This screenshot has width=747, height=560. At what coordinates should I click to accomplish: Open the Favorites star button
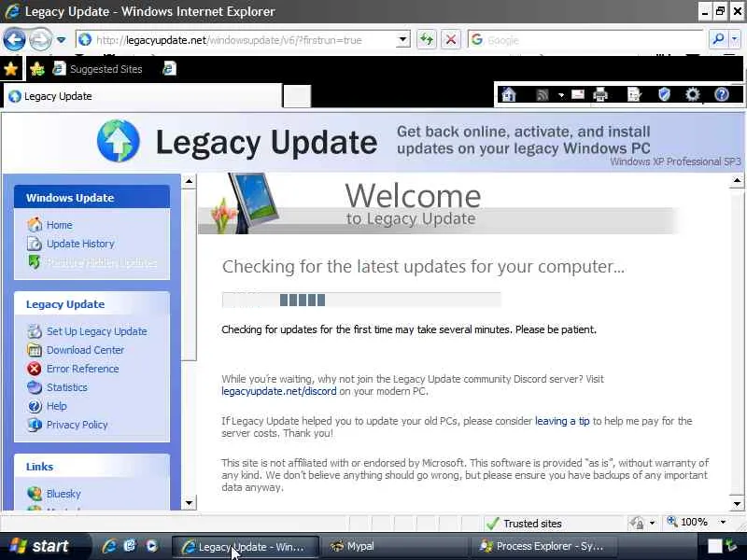10,69
